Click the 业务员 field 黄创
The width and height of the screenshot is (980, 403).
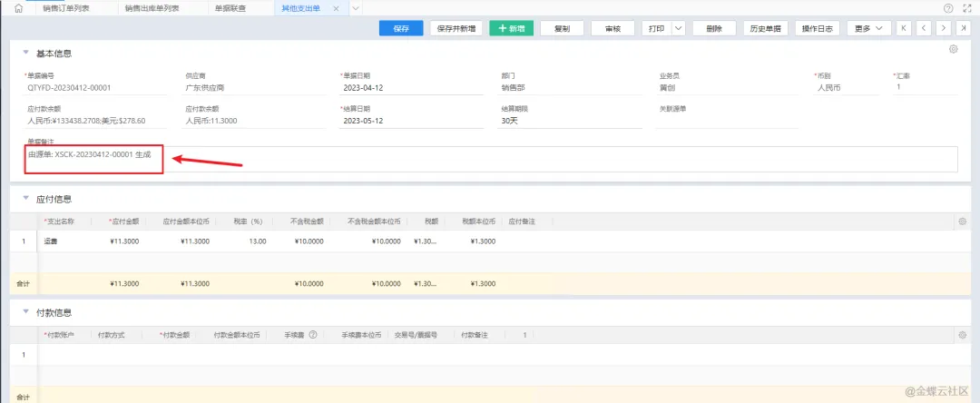[x=729, y=87]
